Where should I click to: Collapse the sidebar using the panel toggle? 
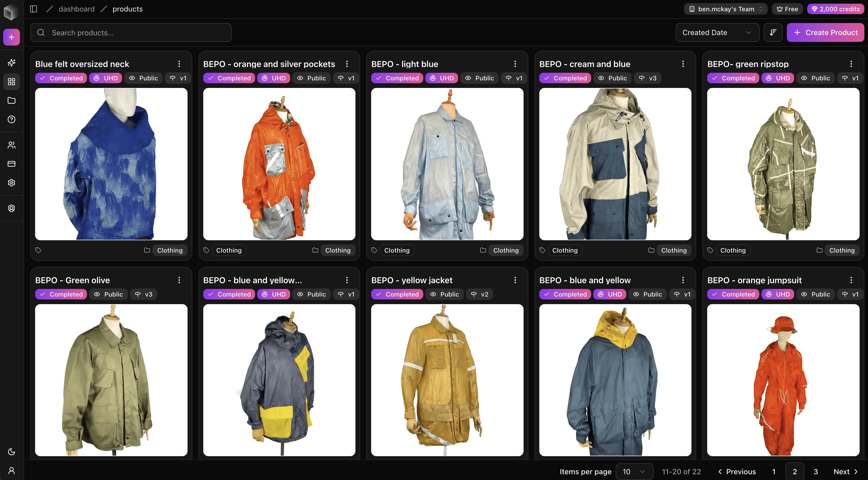[x=33, y=9]
